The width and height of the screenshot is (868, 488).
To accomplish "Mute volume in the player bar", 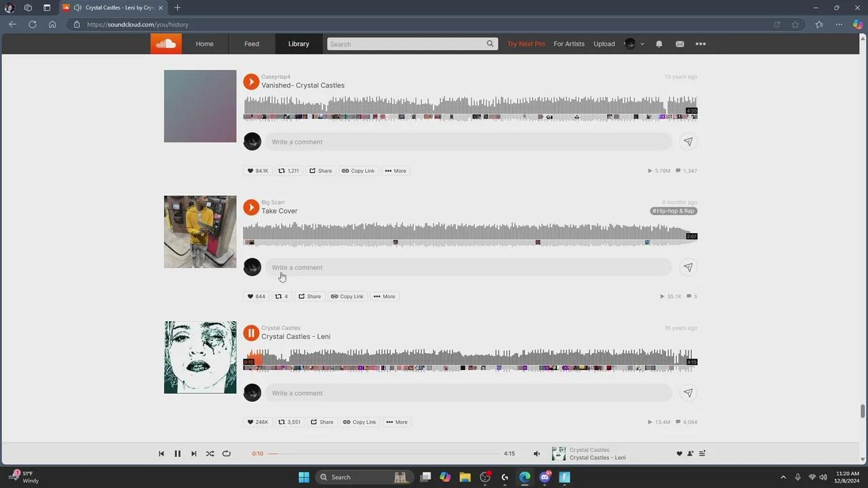I will coord(536,453).
